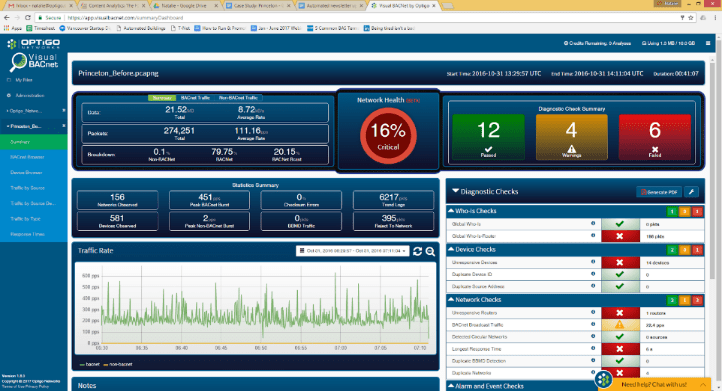722x391 pixels.
Task: Click the info icon for Detected Circular Networks
Action: point(593,336)
